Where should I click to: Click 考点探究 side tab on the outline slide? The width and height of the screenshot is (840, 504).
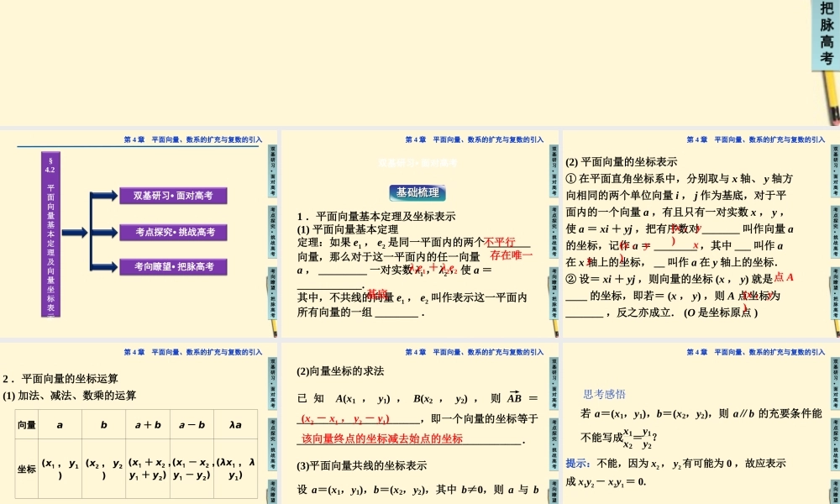pyautogui.click(x=273, y=232)
